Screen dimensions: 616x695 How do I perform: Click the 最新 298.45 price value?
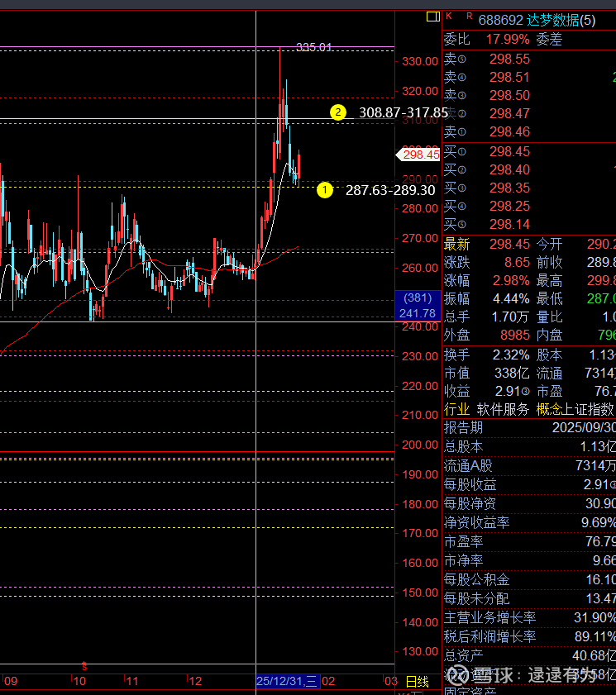pyautogui.click(x=509, y=245)
